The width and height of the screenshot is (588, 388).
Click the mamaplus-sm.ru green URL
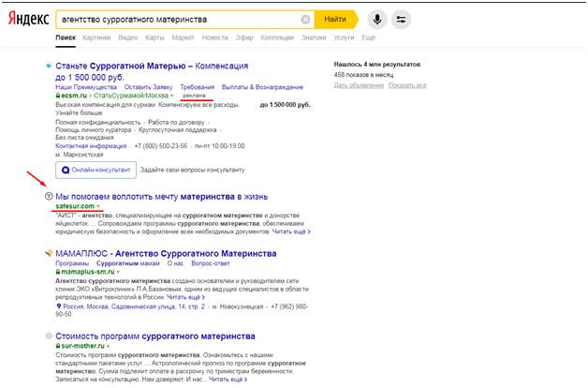click(x=88, y=272)
